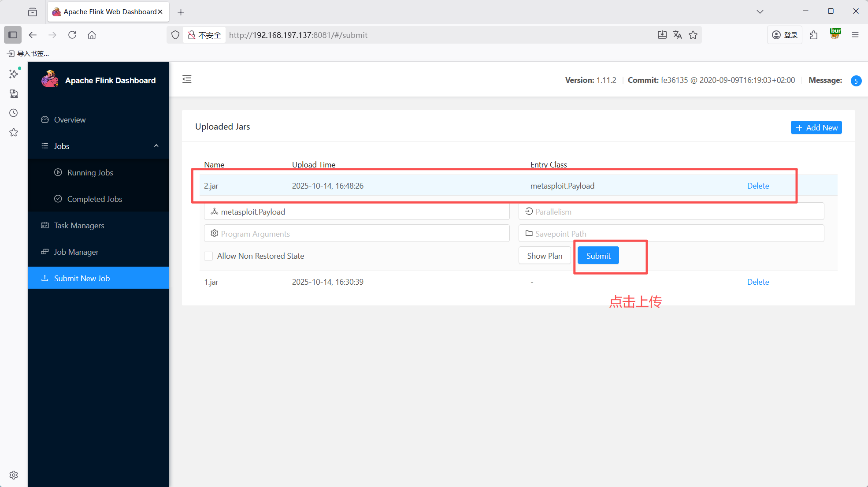Screen dimensions: 868x487
Task: Collapse the Jobs menu group
Action: pos(156,146)
